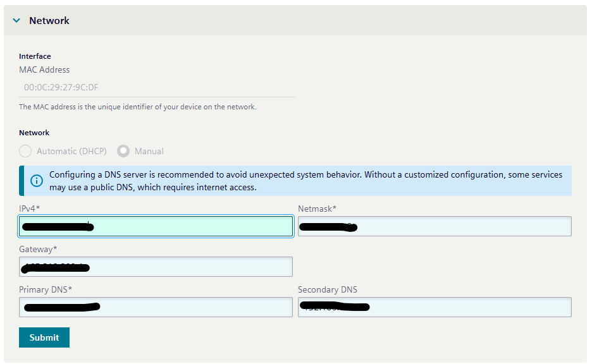Image resolution: width=592 pixels, height=364 pixels.
Task: Select the Manual network mode option
Action: (x=123, y=151)
